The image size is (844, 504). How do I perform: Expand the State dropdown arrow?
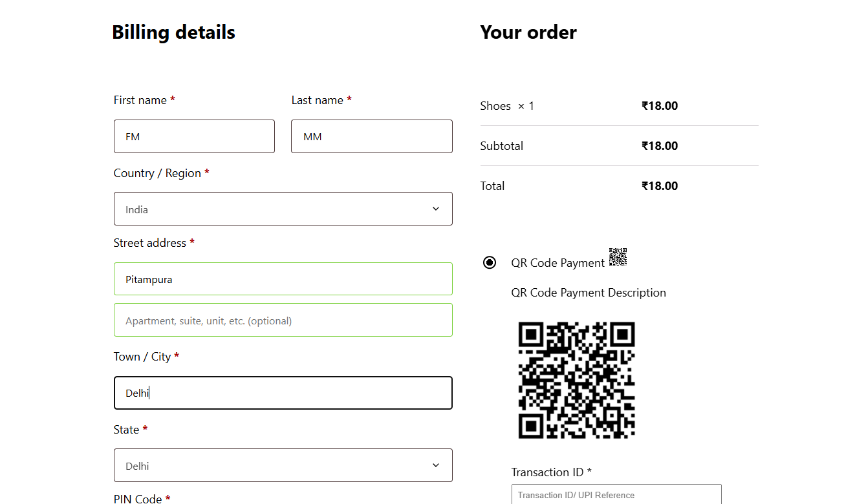pos(435,465)
